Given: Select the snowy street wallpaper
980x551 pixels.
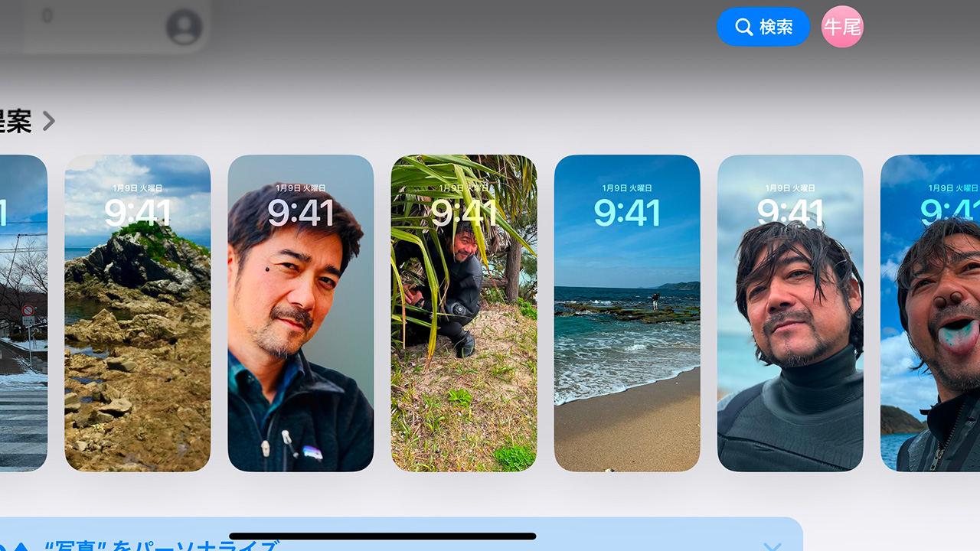Looking at the screenshot, I should pos(23,313).
